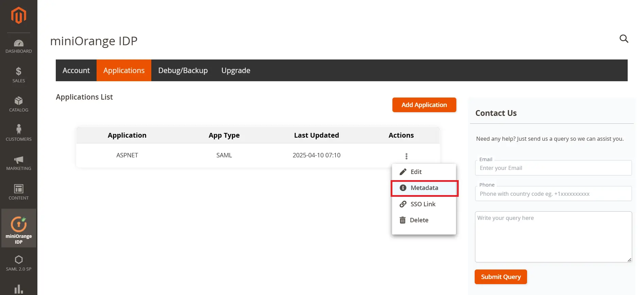Open the Marketing sidebar menu
Image resolution: width=644 pixels, height=295 pixels.
tap(19, 163)
